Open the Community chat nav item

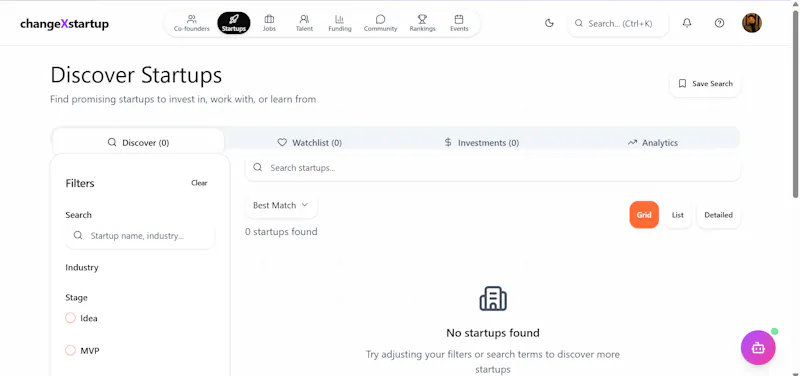point(380,23)
